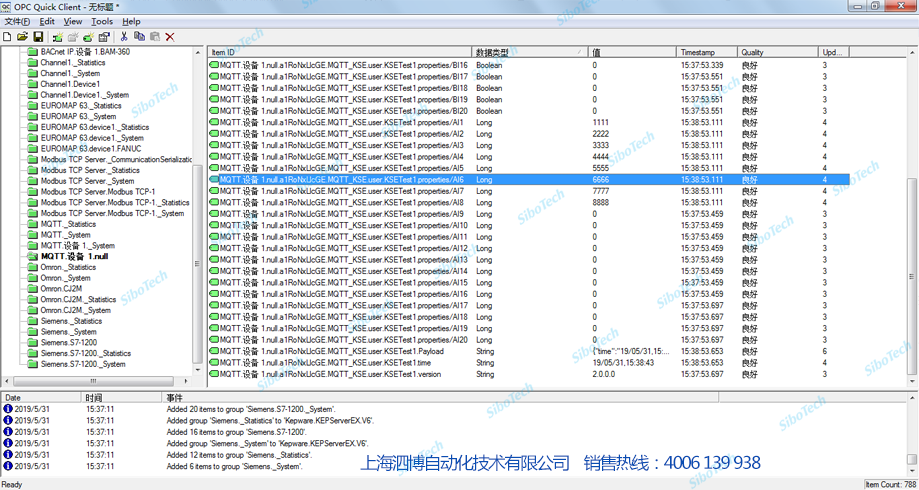The width and height of the screenshot is (919, 490).
Task: Select the highlighted properties/AI6 item row
Action: click(x=530, y=180)
